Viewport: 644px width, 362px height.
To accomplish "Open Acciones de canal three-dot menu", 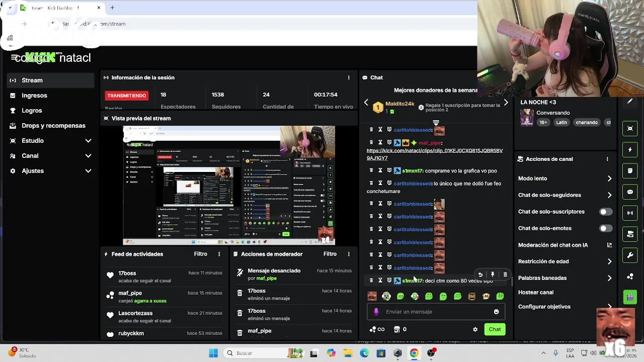I will (607, 159).
